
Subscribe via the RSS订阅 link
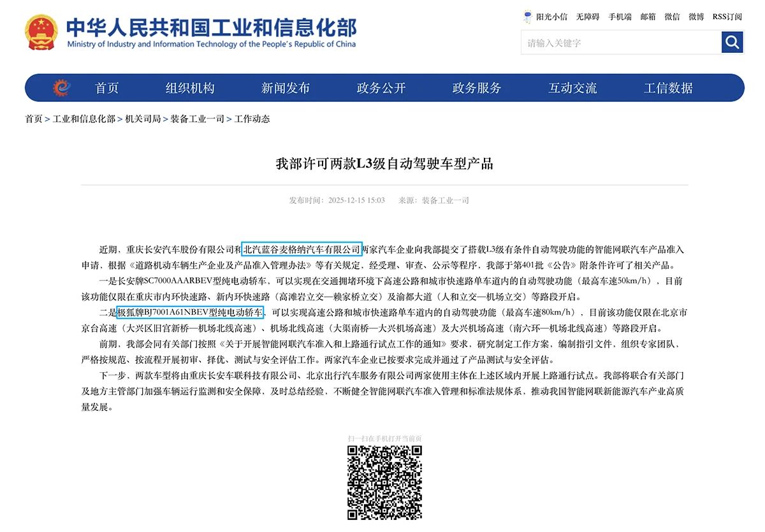727,17
